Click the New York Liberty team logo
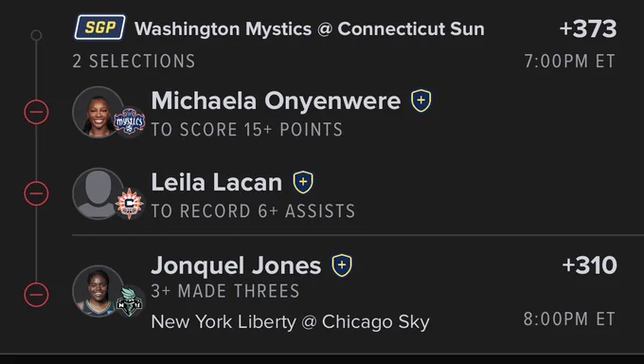 [130, 301]
